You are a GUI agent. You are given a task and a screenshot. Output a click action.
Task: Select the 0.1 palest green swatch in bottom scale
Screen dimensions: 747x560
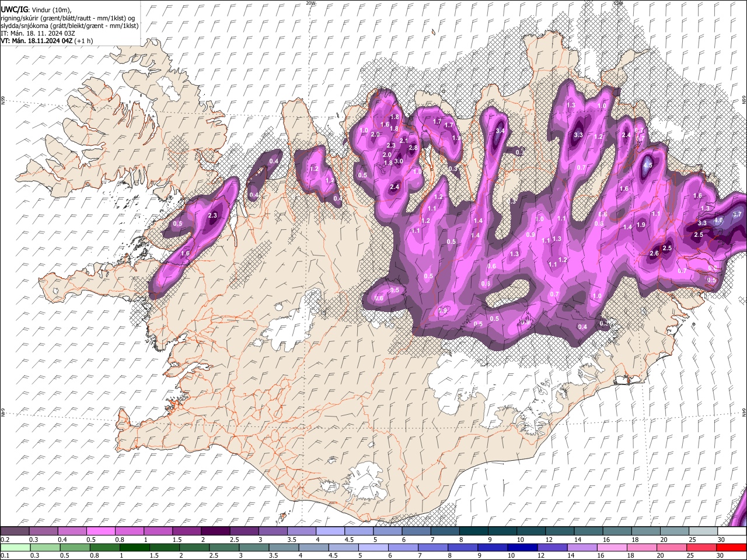point(15,548)
